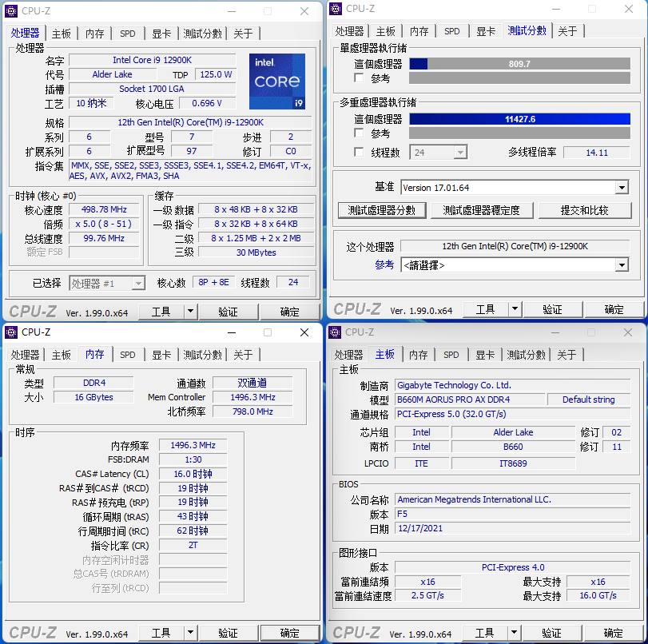The image size is (648, 644).
Task: Click the CPU-Z icon on the benchmark window titlebar
Action: click(335, 9)
